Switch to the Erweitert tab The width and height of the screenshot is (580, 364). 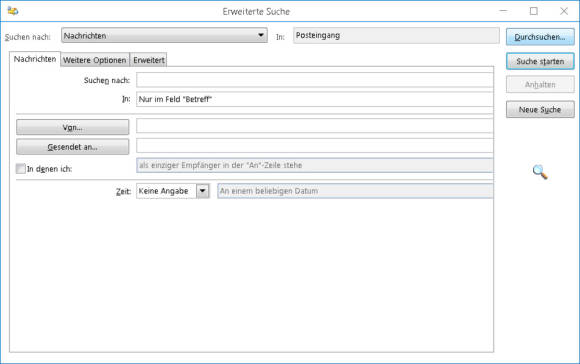[149, 60]
